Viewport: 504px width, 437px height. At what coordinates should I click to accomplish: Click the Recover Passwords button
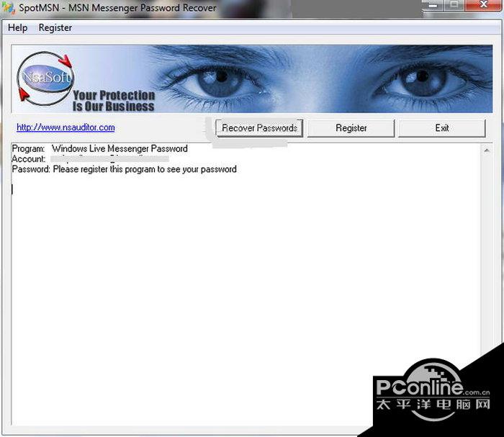click(259, 128)
